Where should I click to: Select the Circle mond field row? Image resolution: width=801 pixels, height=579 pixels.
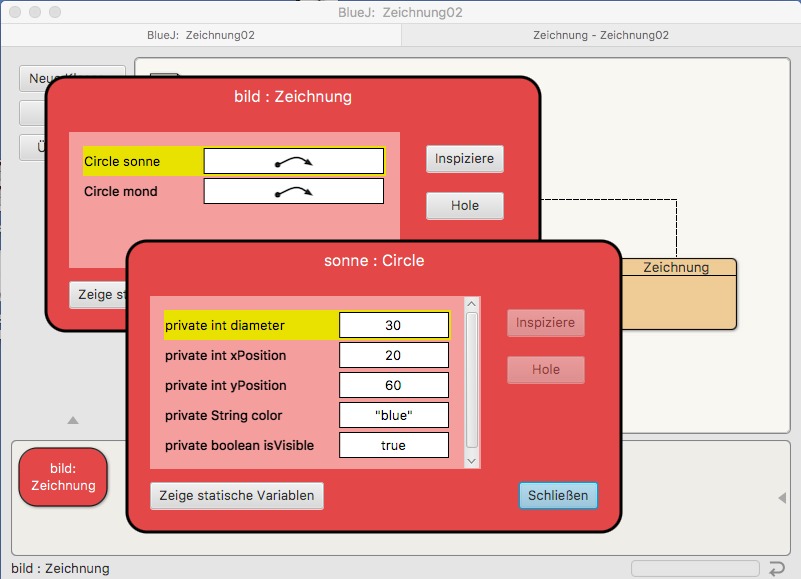(x=142, y=191)
